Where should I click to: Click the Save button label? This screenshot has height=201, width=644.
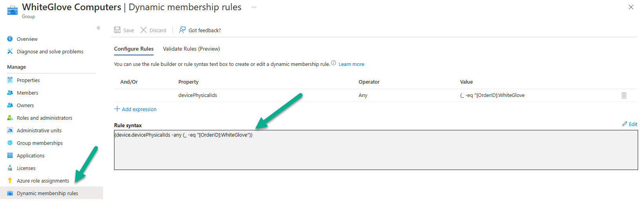pos(129,30)
